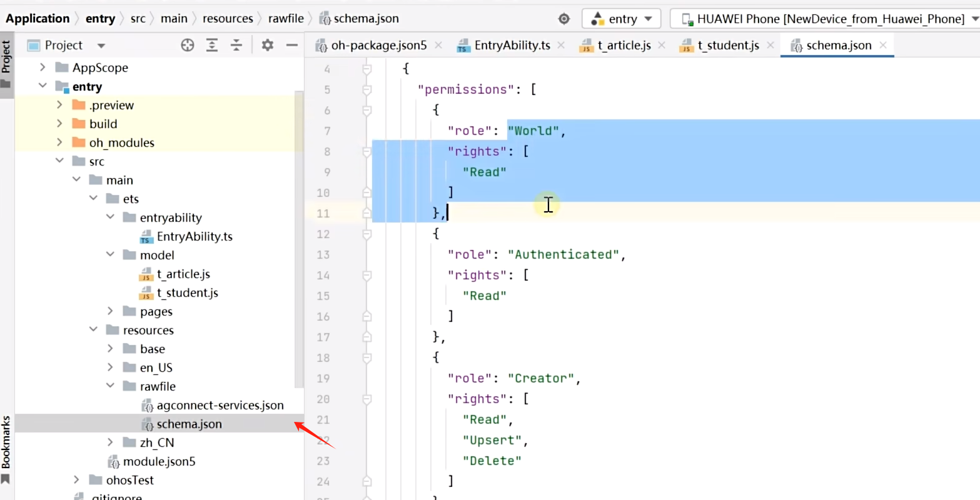The height and width of the screenshot is (500, 980).
Task: Collapse the entry module folder
Action: tap(43, 86)
